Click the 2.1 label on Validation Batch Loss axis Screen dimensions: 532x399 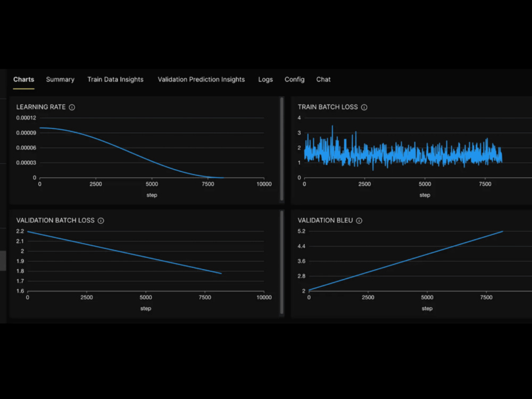pyautogui.click(x=20, y=241)
